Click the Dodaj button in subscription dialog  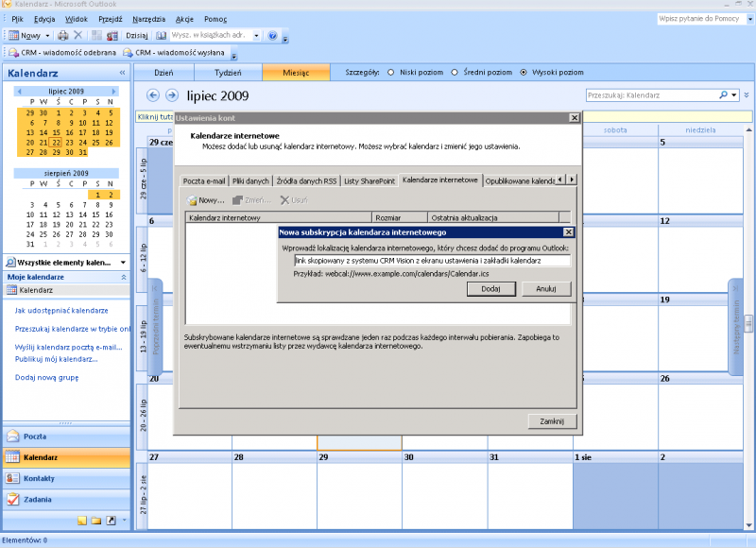tap(490, 289)
